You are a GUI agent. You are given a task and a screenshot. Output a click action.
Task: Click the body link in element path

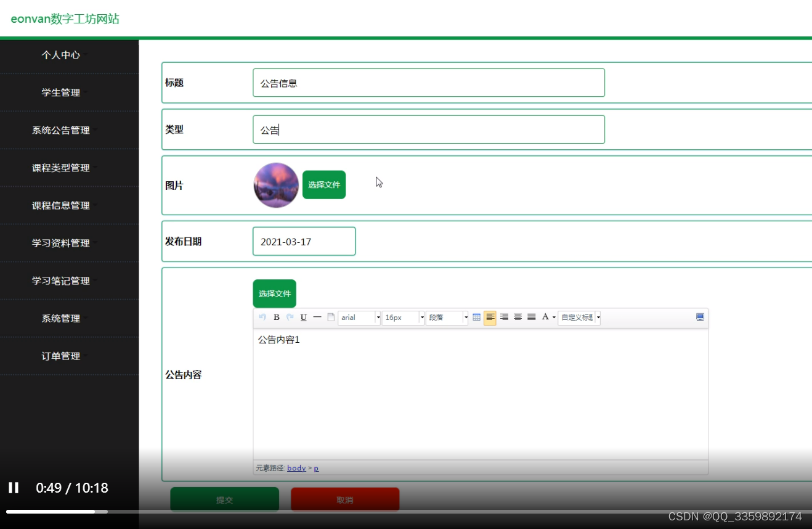pyautogui.click(x=296, y=468)
